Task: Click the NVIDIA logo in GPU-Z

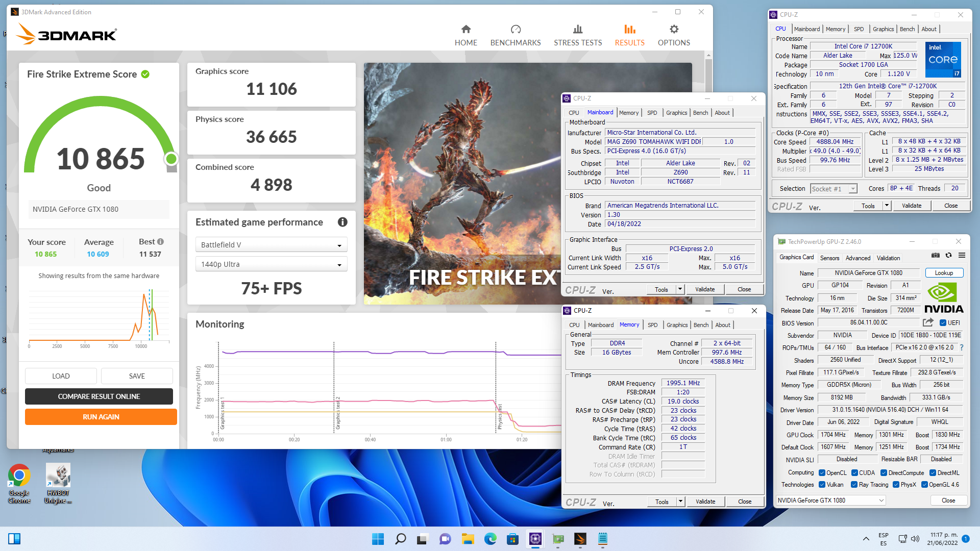Action: (944, 298)
